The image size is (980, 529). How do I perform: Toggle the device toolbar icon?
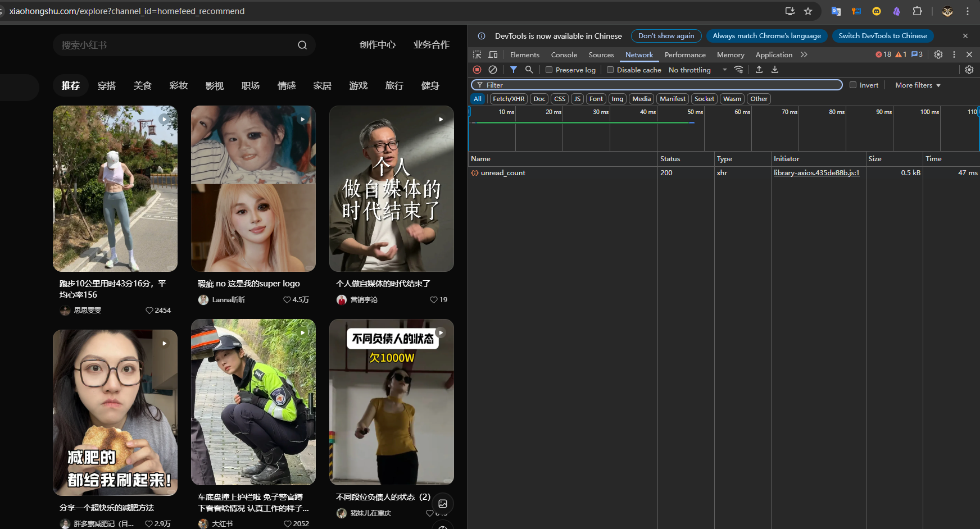point(493,54)
